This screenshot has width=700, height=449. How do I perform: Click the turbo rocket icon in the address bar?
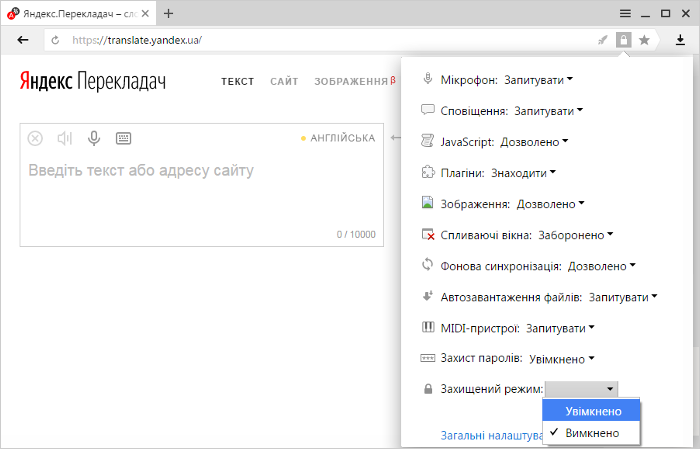coord(603,41)
